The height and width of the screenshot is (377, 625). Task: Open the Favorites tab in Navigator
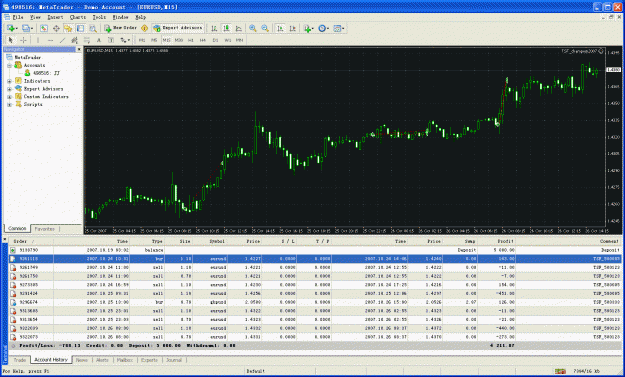coord(44,229)
